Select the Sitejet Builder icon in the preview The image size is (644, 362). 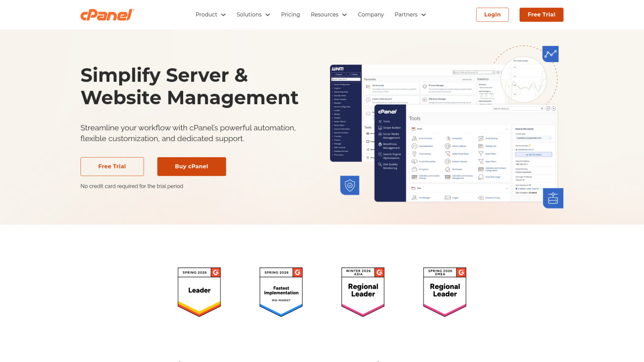tap(380, 128)
